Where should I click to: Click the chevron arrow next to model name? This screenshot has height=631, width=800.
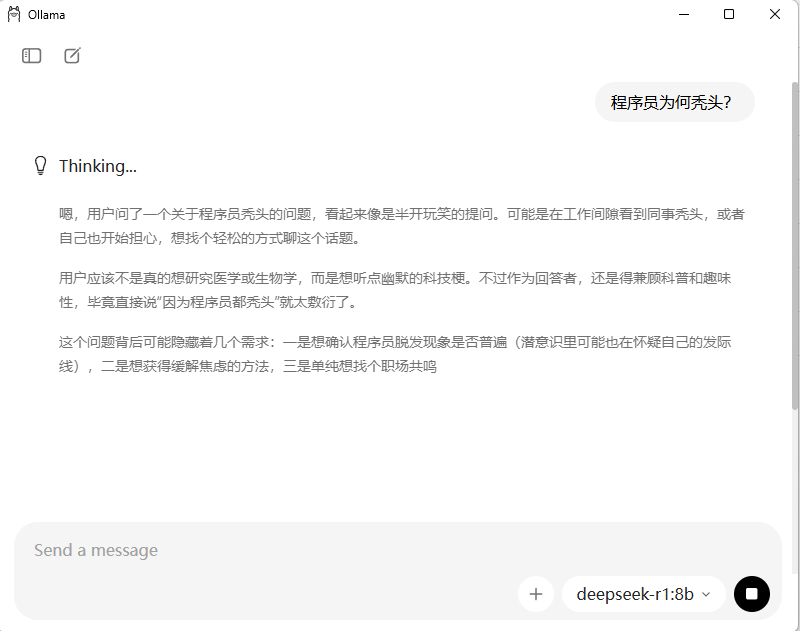pos(706,594)
